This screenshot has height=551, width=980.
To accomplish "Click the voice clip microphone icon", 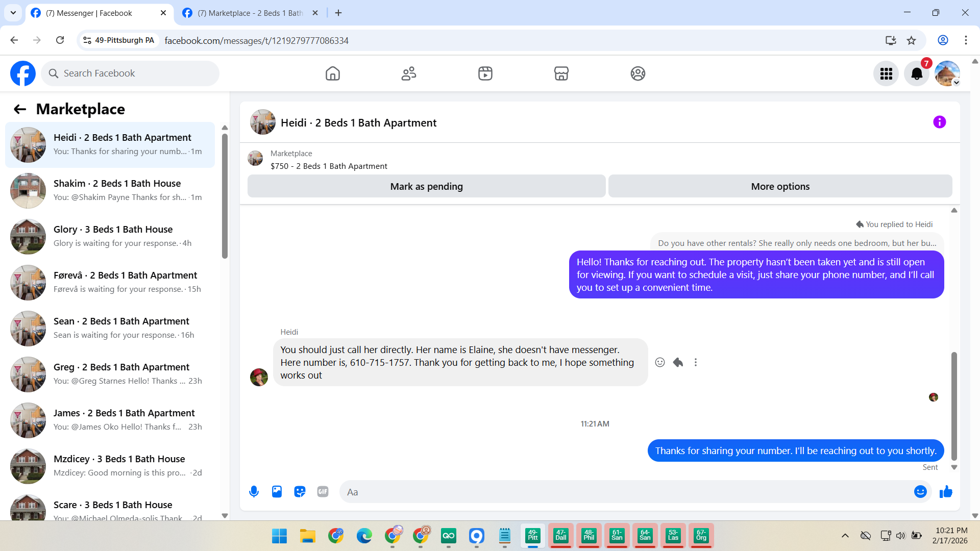I will click(254, 492).
